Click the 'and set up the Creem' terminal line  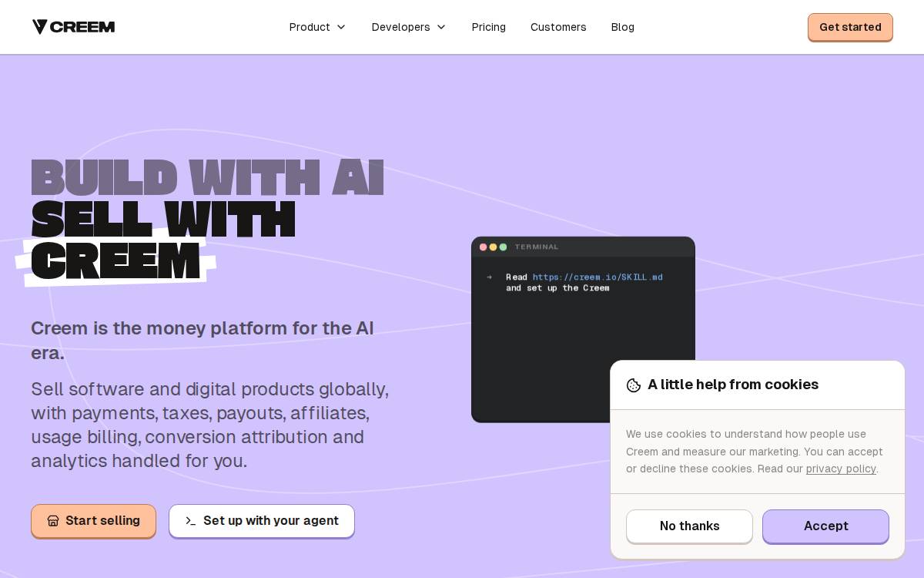[557, 288]
